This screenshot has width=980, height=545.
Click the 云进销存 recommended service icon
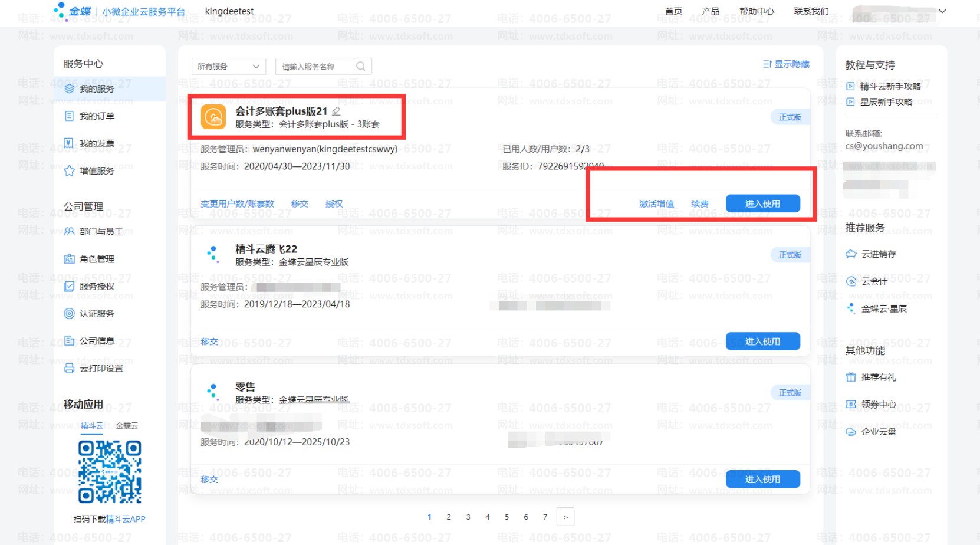[x=851, y=254]
